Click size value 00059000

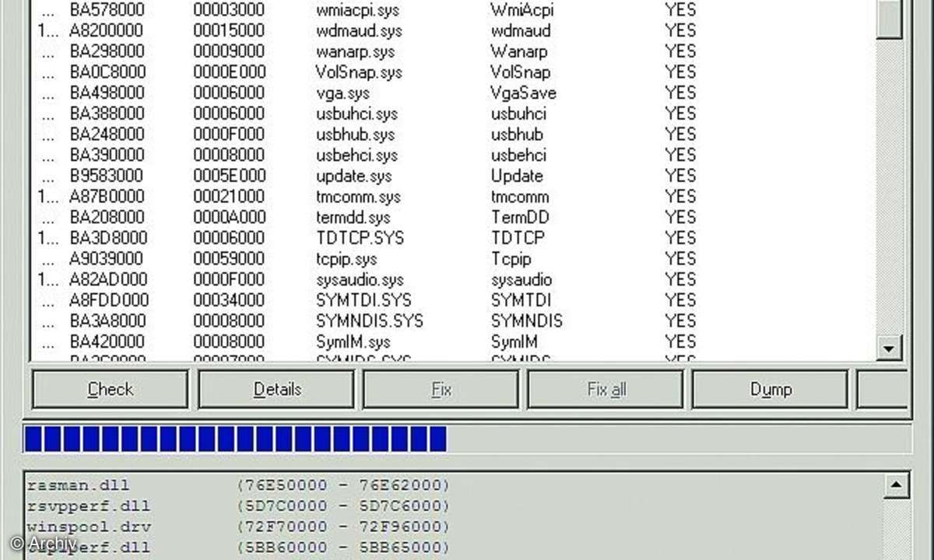coord(229,259)
